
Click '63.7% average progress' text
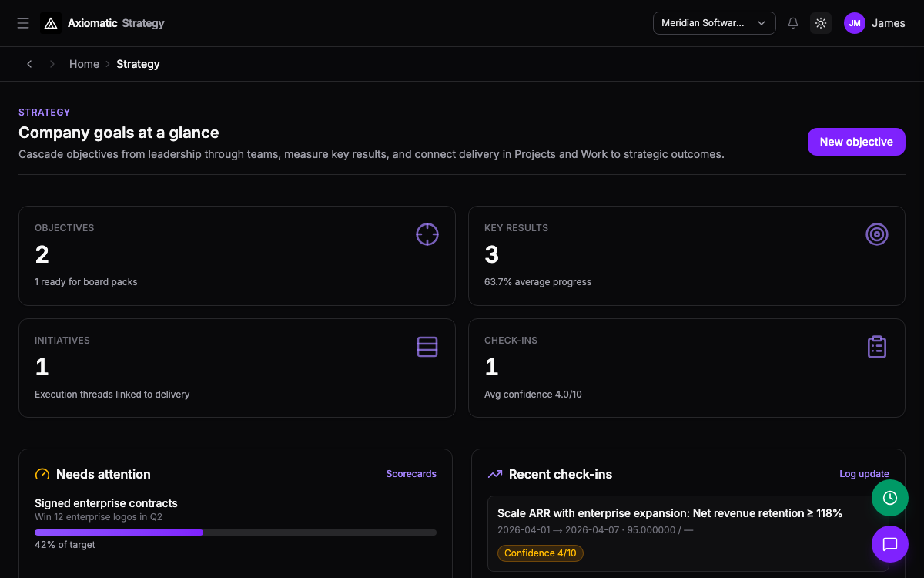pos(537,282)
